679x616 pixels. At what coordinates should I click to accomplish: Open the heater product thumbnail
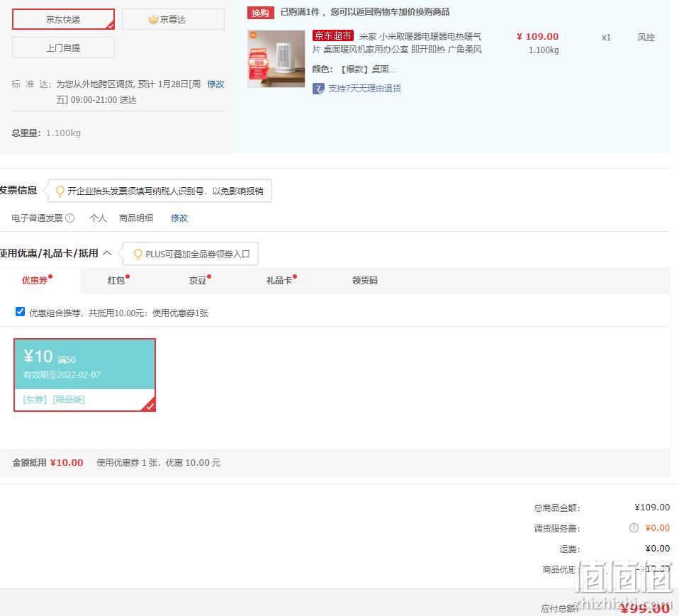[x=276, y=59]
